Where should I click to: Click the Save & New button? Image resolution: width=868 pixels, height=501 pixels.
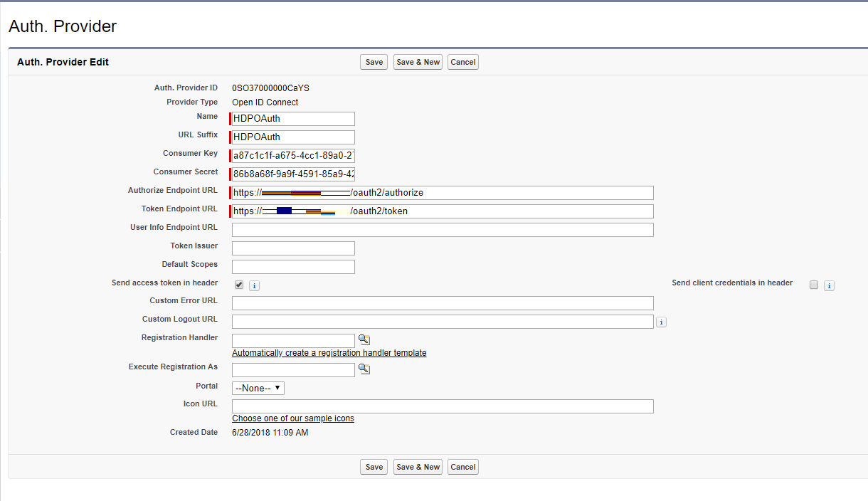[418, 62]
